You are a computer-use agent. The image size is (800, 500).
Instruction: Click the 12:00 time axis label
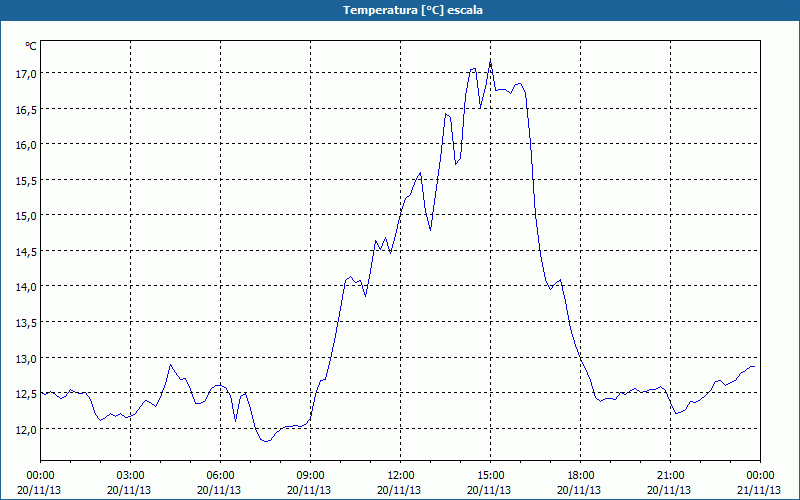point(401,476)
